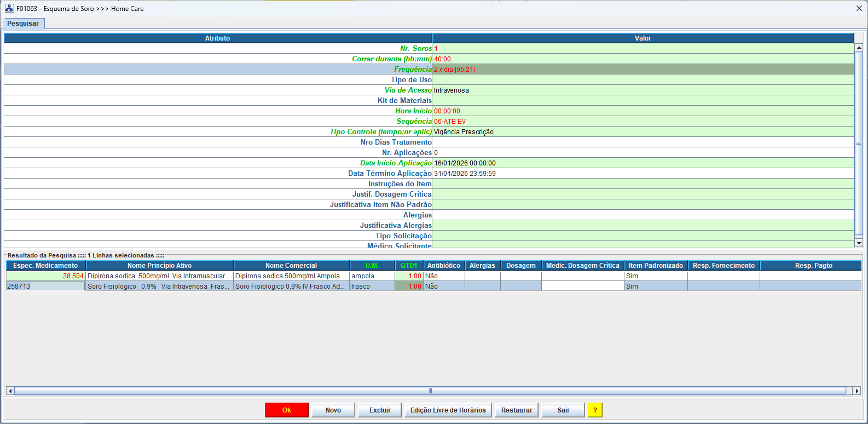Viewport: 868px width, 424px height.
Task: Open the Pesquisar tab
Action: pyautogui.click(x=23, y=24)
